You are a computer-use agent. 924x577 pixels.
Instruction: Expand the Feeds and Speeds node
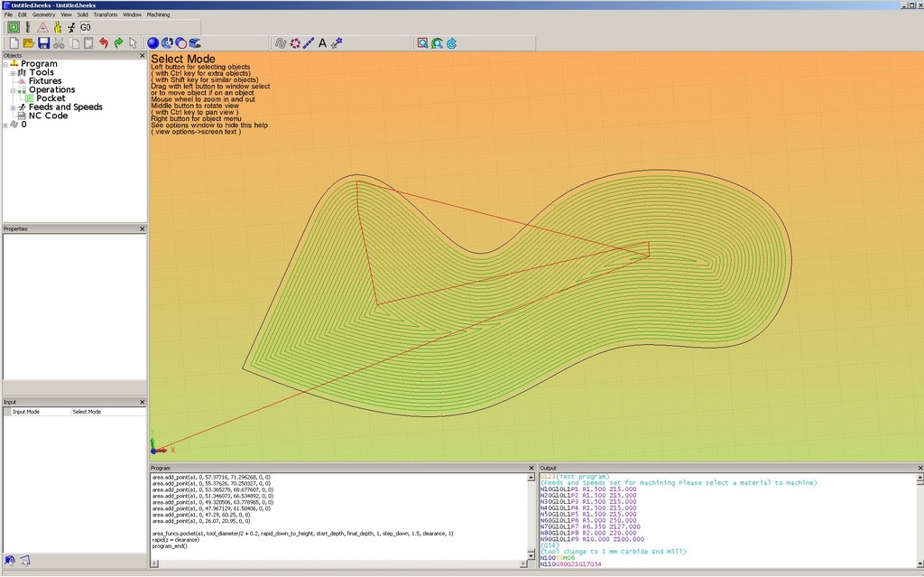(x=13, y=107)
